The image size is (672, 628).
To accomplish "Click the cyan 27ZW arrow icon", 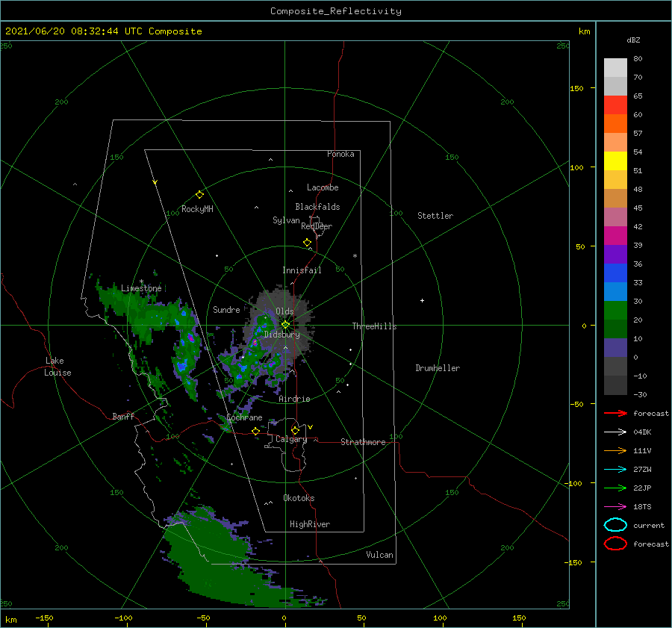I will click(615, 470).
